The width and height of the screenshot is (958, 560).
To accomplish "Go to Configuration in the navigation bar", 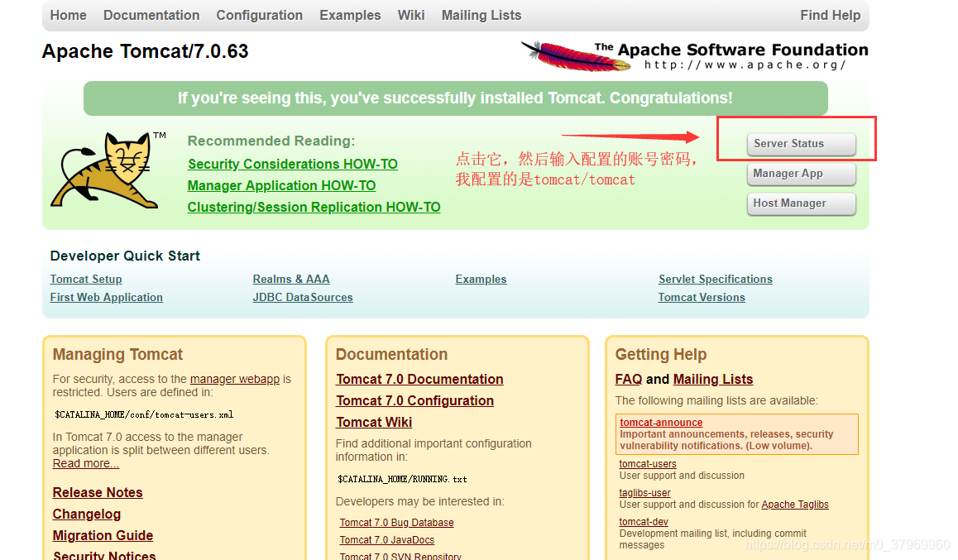I will tap(260, 15).
